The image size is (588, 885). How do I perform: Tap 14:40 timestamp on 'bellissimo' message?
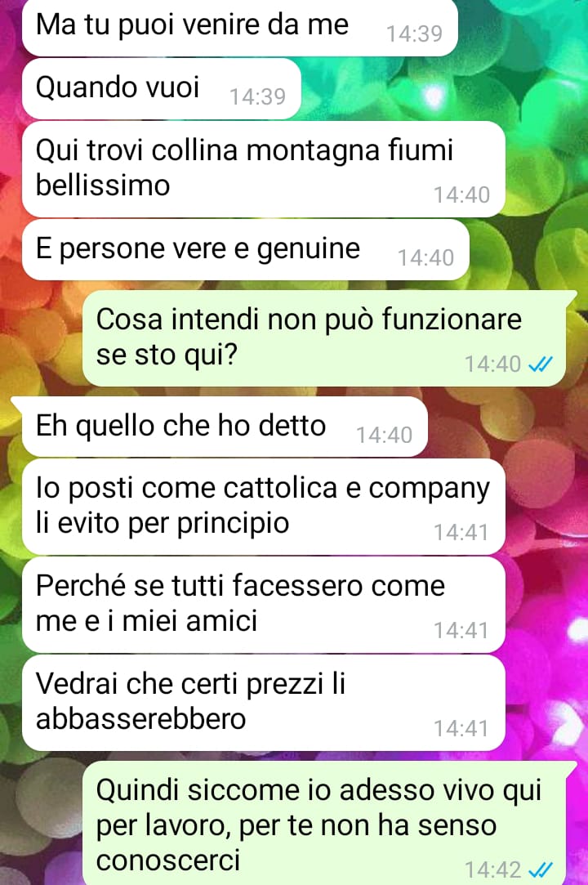point(461,194)
